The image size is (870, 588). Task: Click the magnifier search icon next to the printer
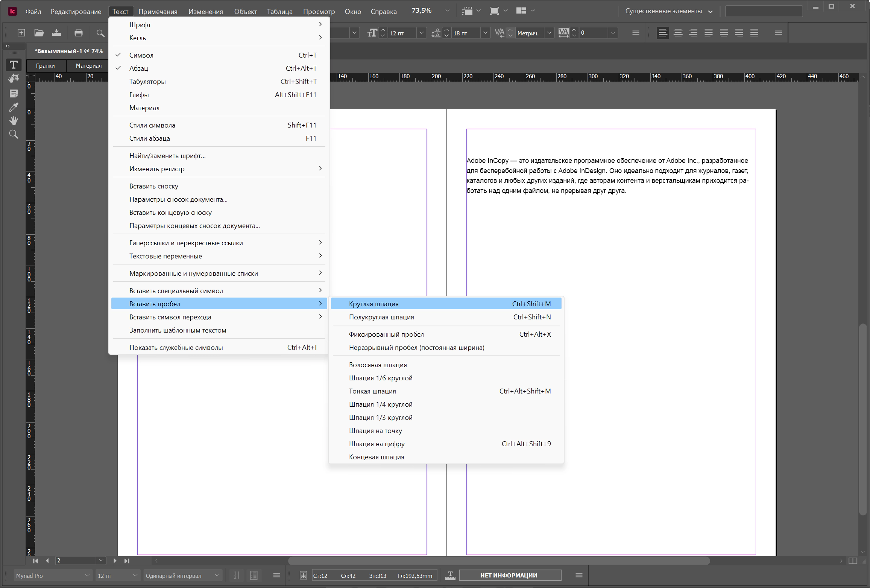click(100, 33)
